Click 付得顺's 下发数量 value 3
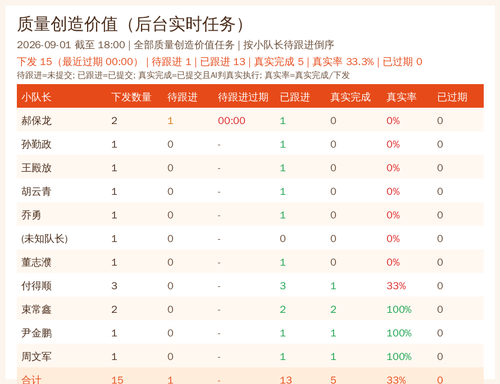Image resolution: width=500 pixels, height=384 pixels. pyautogui.click(x=114, y=286)
